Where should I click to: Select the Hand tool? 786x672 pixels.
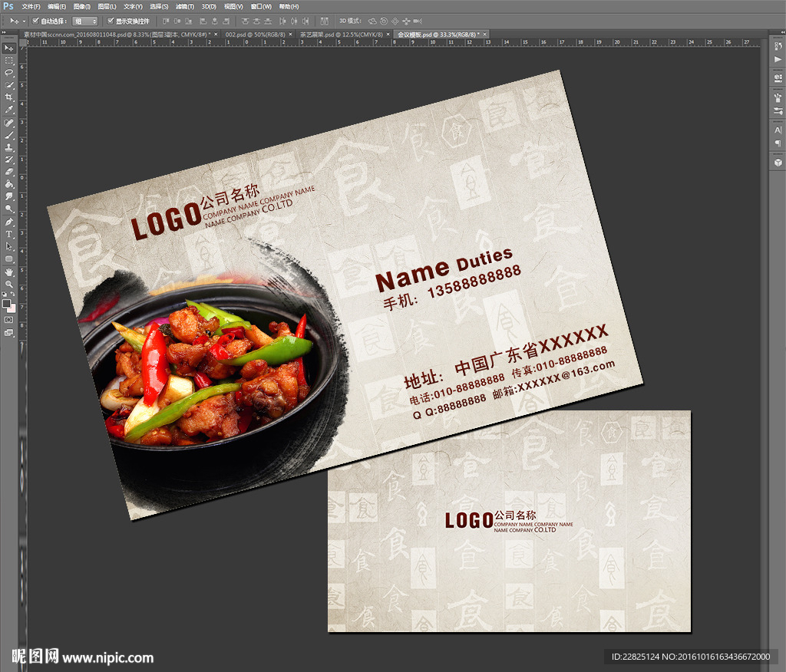pos(9,272)
